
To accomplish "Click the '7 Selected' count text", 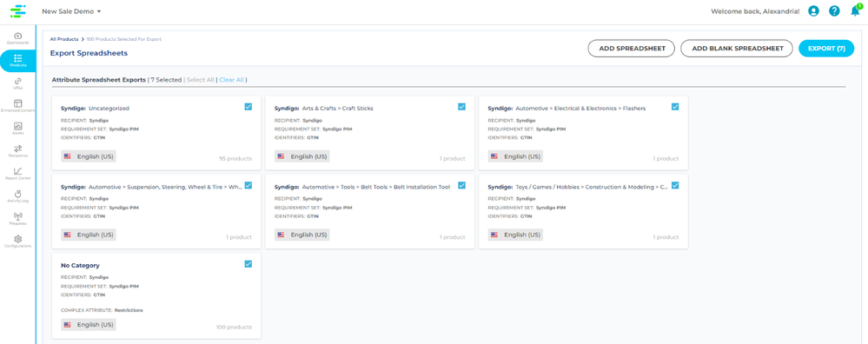I will pos(166,80).
